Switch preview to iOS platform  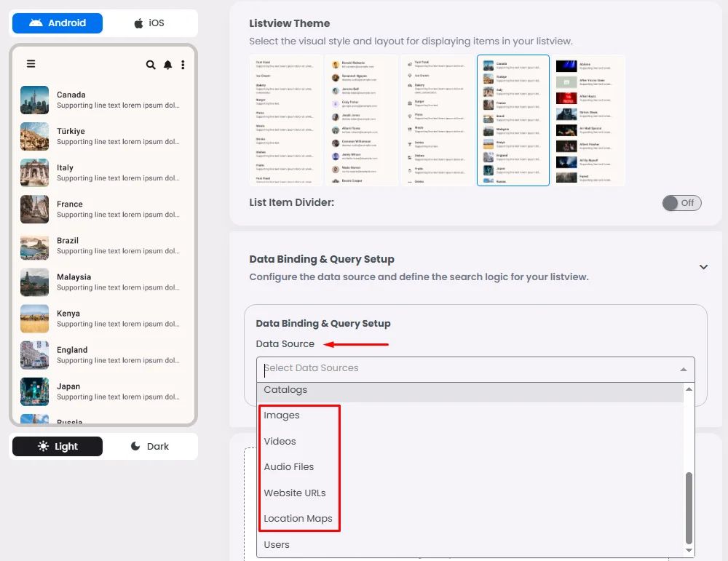tap(149, 23)
